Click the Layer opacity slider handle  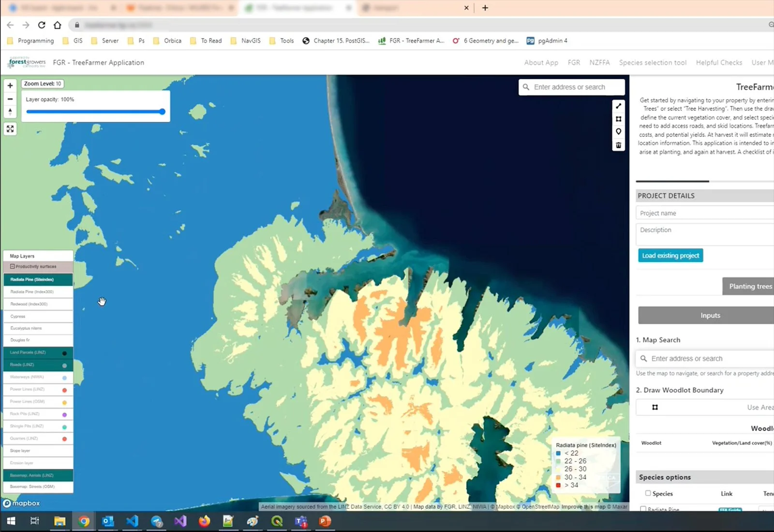(x=162, y=112)
